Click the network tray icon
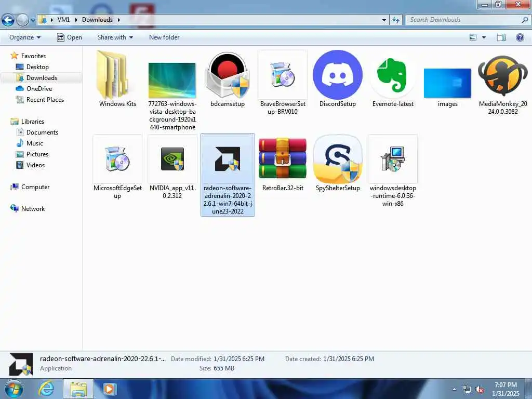The image size is (532, 399). coord(467,390)
